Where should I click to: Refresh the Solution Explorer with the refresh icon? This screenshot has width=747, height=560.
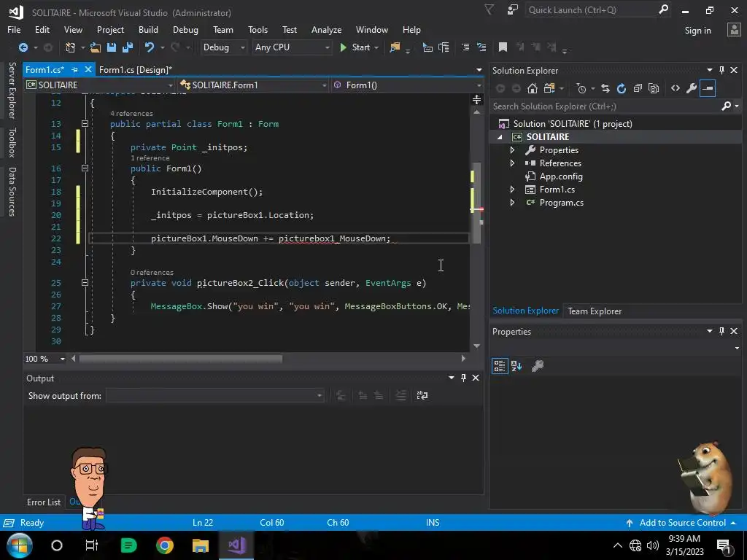pos(622,88)
